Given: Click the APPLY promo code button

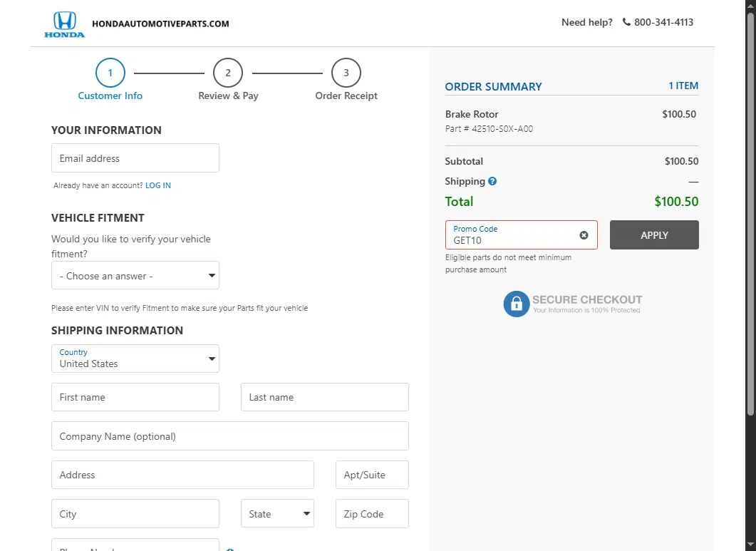Looking at the screenshot, I should [654, 235].
